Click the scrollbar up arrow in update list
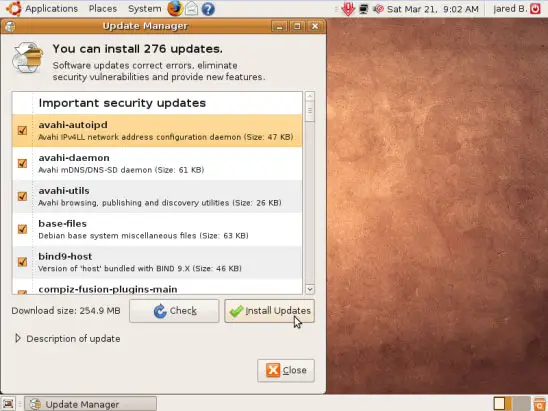The height and width of the screenshot is (411, 548). pyautogui.click(x=310, y=96)
